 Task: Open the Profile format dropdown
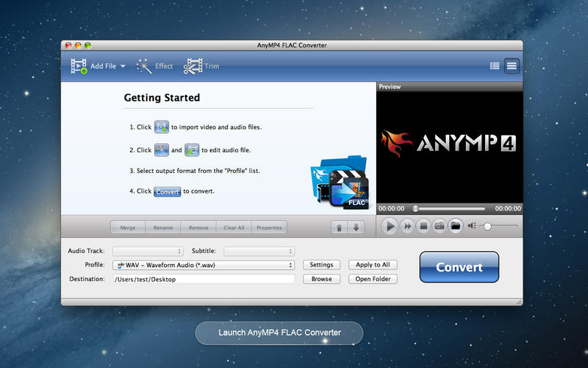[204, 265]
